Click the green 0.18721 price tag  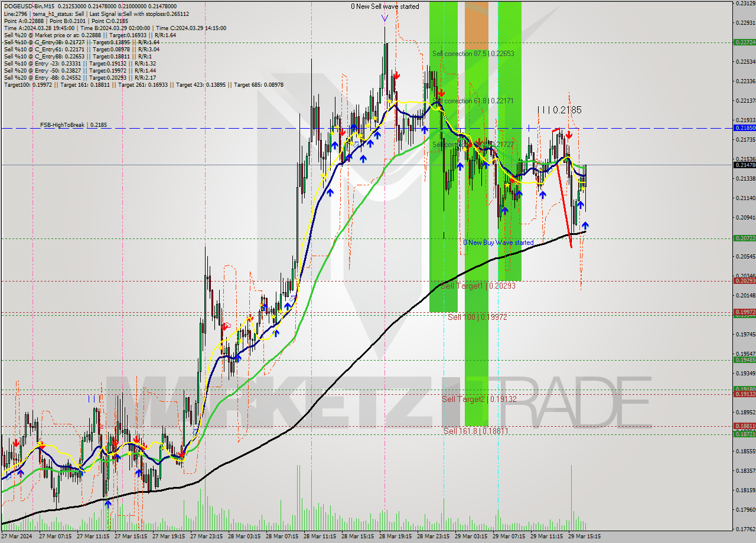click(x=744, y=434)
